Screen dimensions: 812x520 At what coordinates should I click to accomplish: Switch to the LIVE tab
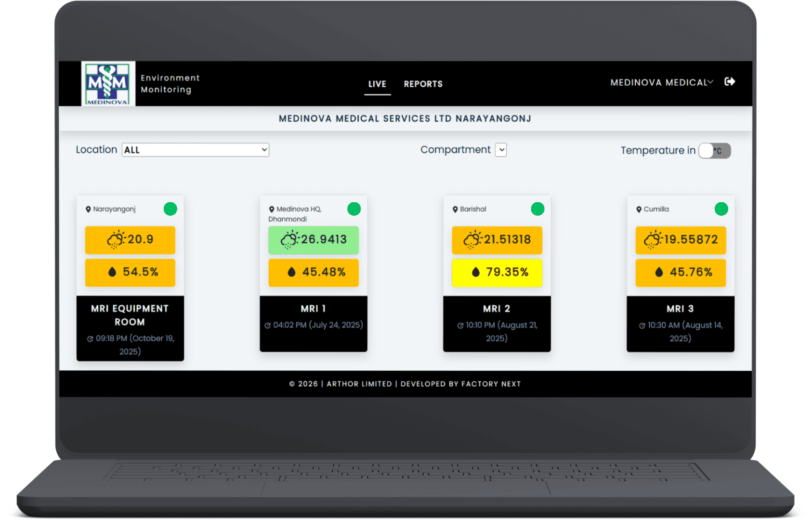point(377,84)
